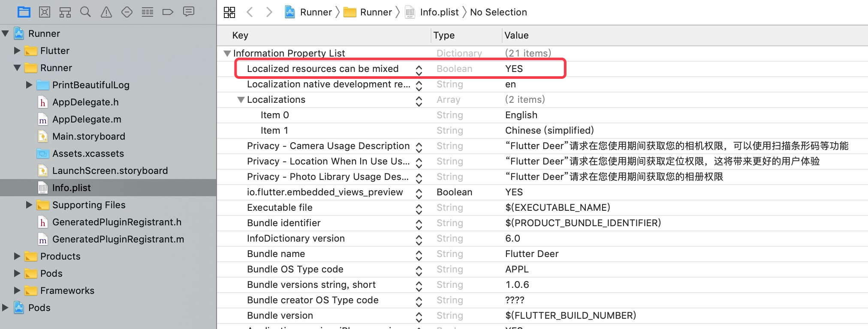This screenshot has height=329, width=868.
Task: Select the 1.0.6 version value
Action: click(517, 284)
